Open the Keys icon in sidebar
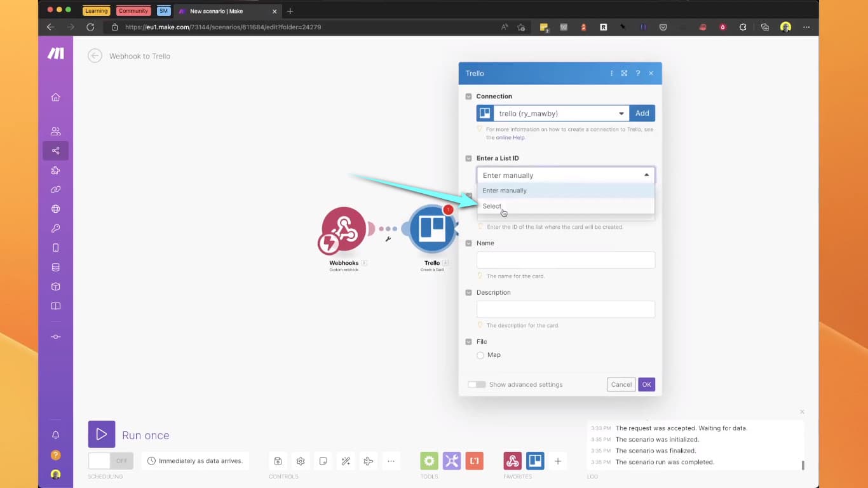This screenshot has width=868, height=488. coord(55,228)
